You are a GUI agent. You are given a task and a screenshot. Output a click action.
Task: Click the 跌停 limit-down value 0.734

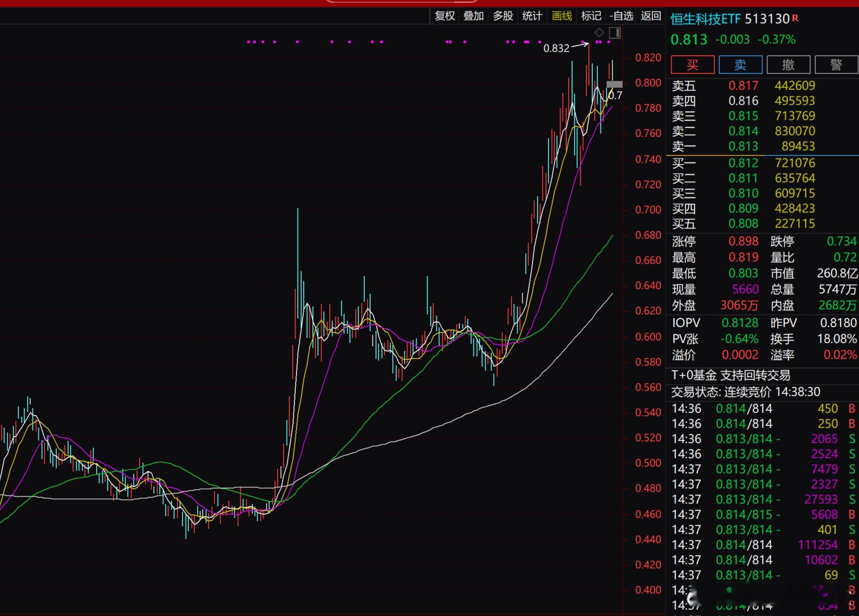842,241
